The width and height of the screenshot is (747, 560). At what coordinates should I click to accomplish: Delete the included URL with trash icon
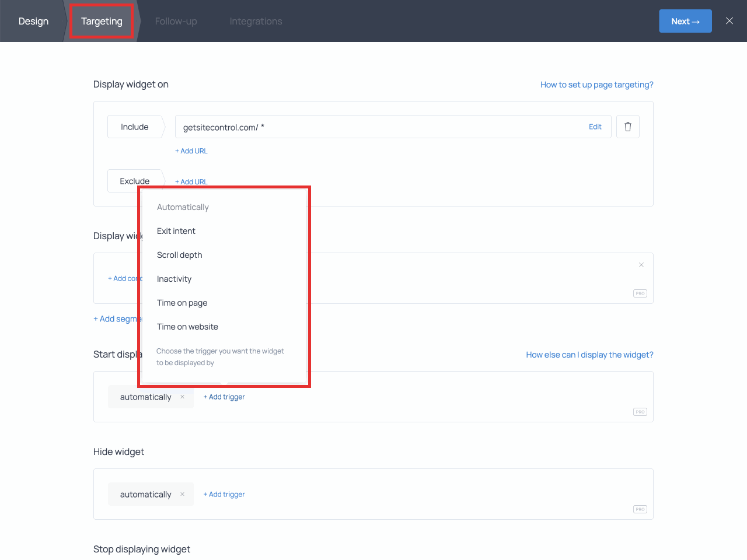pos(627,127)
